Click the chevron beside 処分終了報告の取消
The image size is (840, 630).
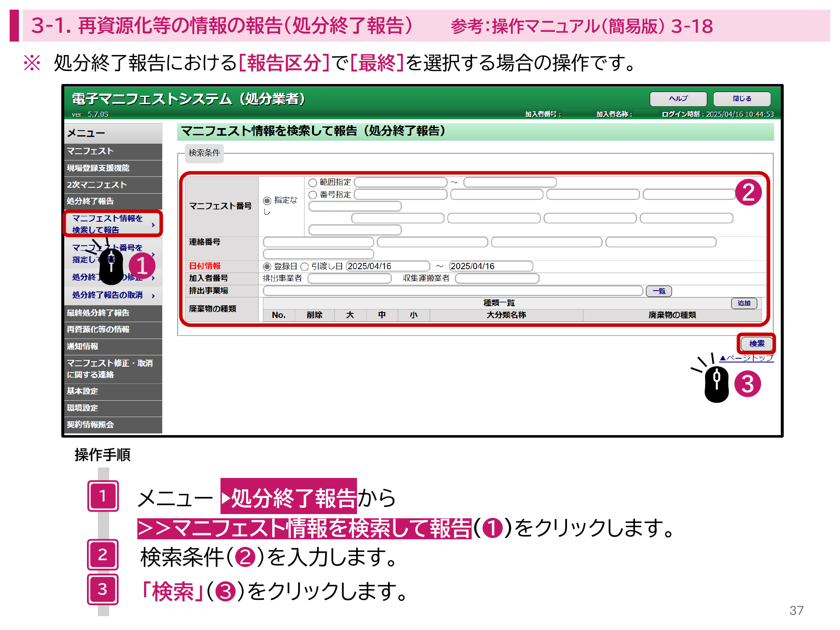(x=153, y=296)
